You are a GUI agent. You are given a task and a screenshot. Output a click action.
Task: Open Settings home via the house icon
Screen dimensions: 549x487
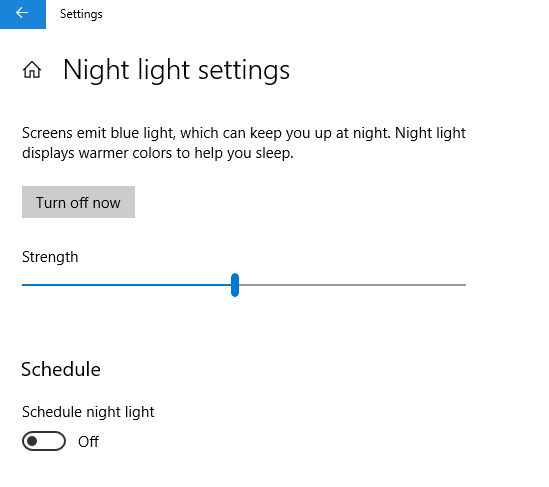tap(32, 69)
